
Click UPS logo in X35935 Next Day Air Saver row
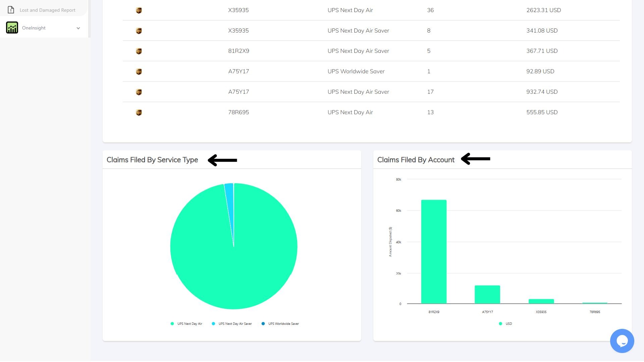click(x=139, y=31)
